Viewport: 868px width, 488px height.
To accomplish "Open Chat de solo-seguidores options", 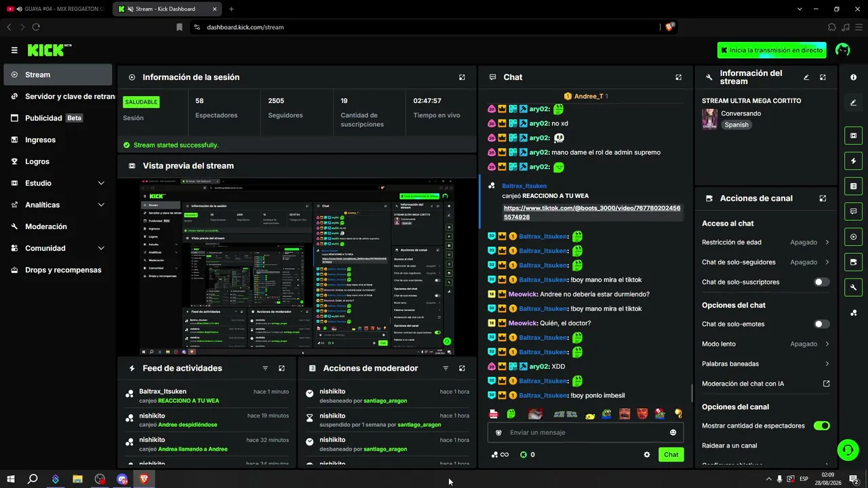I will tap(766, 262).
